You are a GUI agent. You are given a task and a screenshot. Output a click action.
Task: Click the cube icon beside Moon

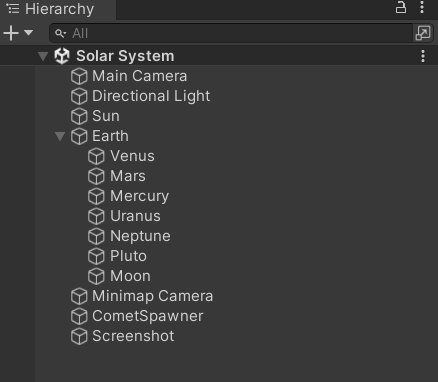point(96,276)
